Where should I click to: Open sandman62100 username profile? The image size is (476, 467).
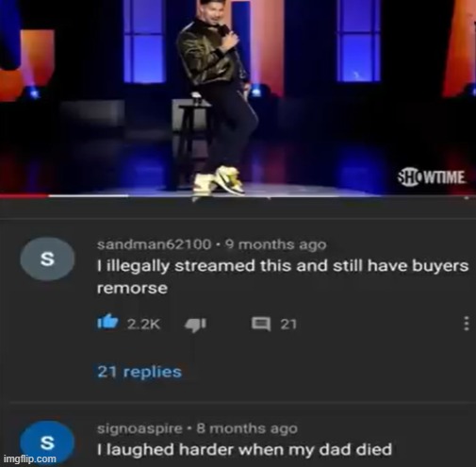(154, 244)
